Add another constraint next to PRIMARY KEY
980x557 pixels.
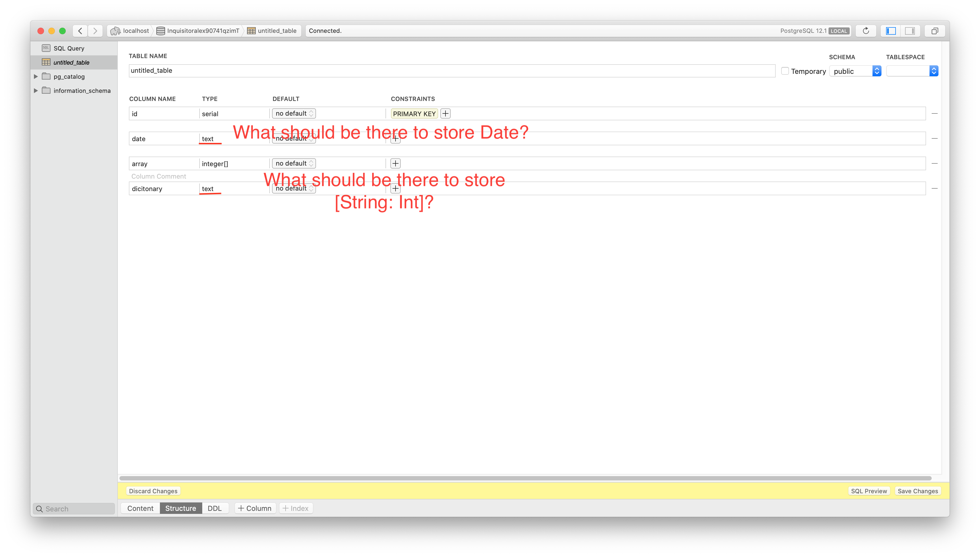tap(445, 114)
